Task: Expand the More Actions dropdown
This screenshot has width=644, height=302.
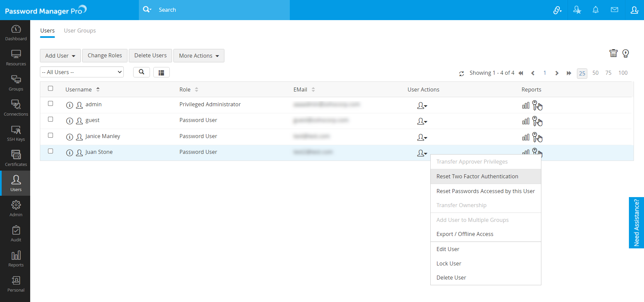Action: (199, 56)
